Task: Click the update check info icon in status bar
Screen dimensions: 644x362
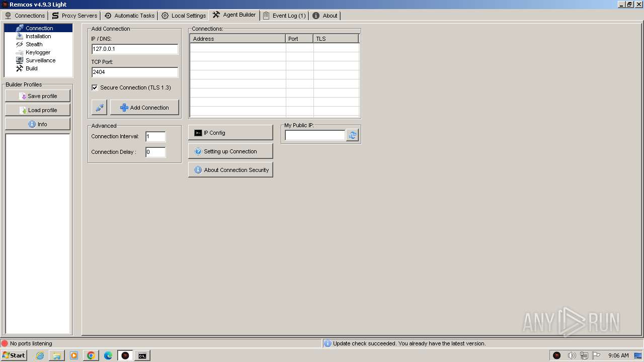Action: pyautogui.click(x=328, y=343)
